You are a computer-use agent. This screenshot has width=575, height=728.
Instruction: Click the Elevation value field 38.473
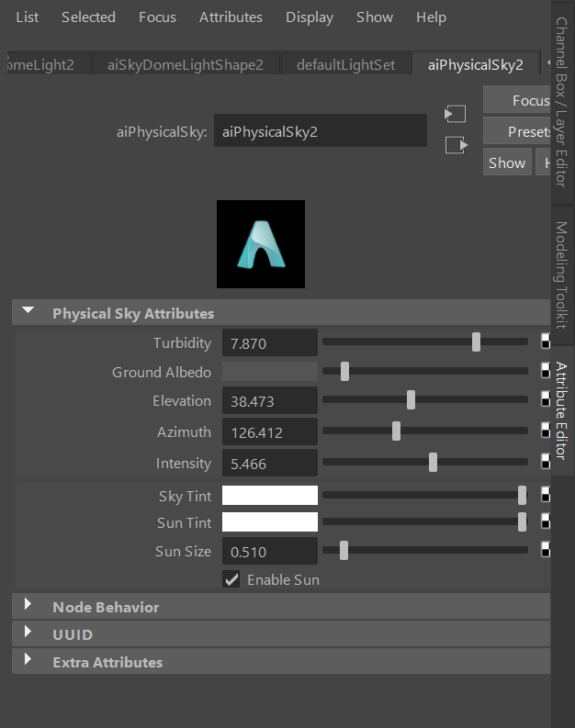click(x=270, y=400)
